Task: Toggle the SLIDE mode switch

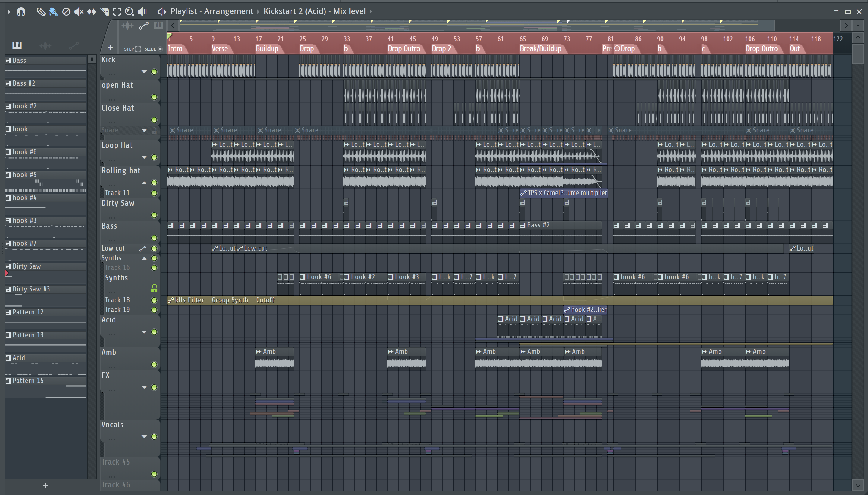Action: pyautogui.click(x=160, y=49)
